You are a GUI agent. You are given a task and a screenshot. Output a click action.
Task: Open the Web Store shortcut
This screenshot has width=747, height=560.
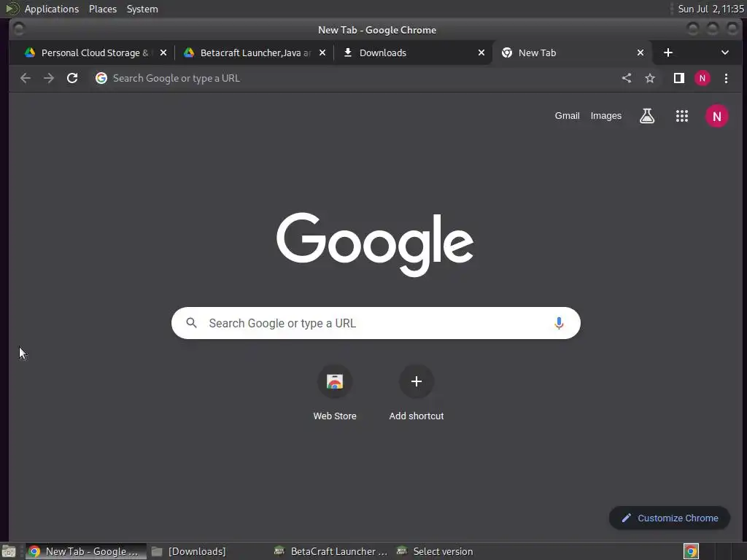coord(334,381)
